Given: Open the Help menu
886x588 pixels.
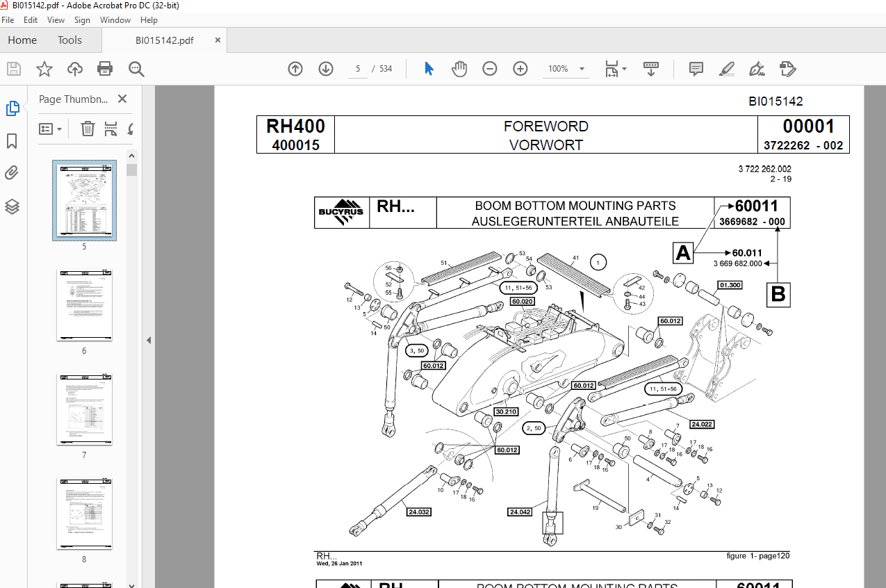Looking at the screenshot, I should click(149, 20).
